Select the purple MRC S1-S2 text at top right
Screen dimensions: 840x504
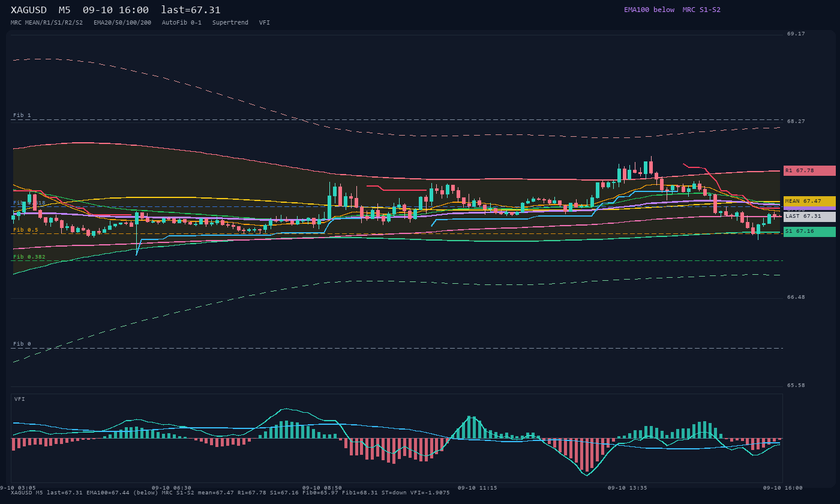pos(701,10)
